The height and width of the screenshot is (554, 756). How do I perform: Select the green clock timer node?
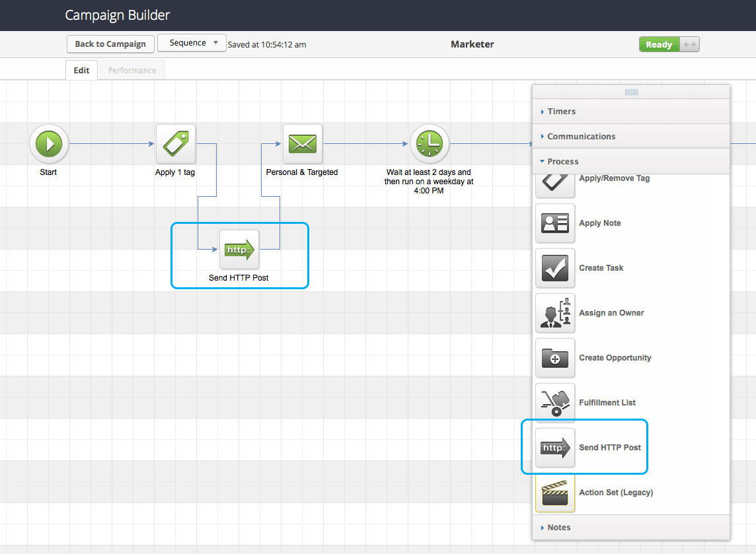[429, 144]
